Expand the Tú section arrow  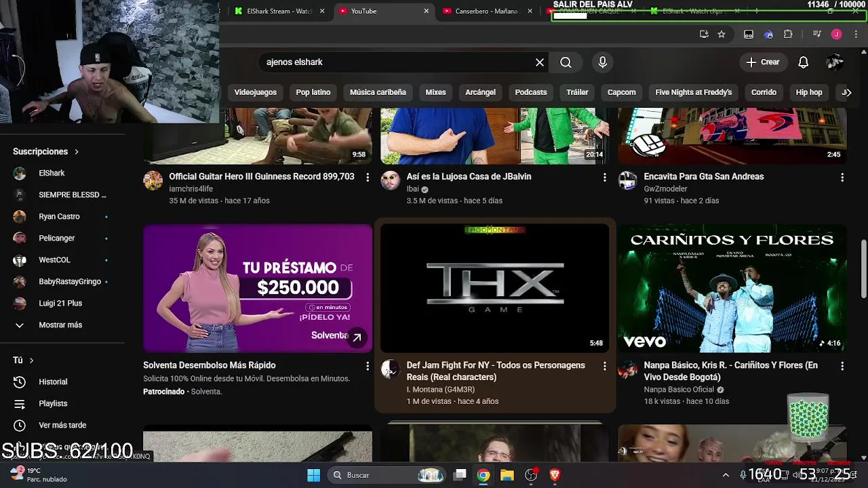click(31, 361)
